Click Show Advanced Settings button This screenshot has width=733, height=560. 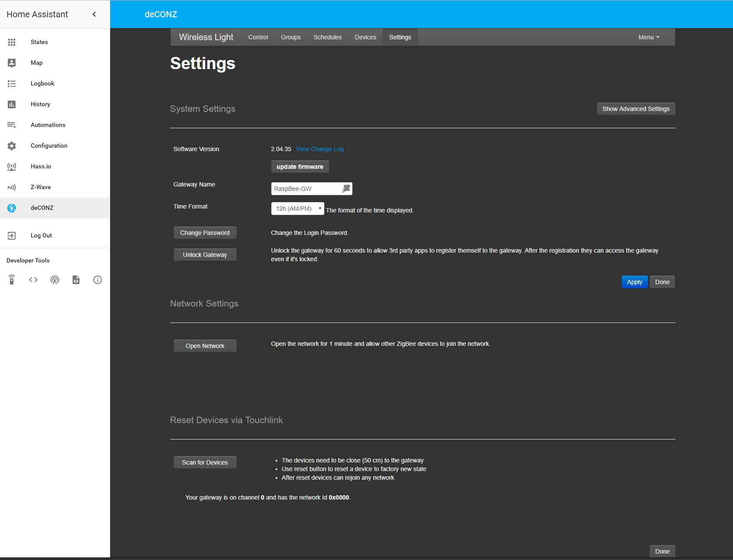tap(636, 109)
